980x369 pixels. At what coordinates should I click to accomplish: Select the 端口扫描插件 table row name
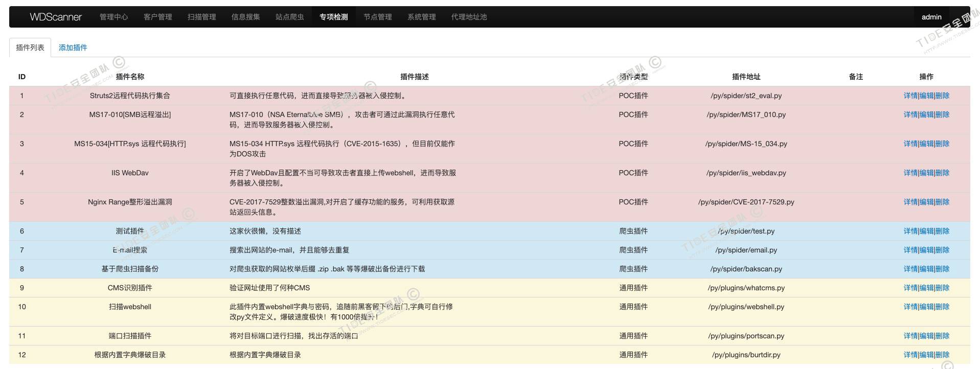(130, 336)
